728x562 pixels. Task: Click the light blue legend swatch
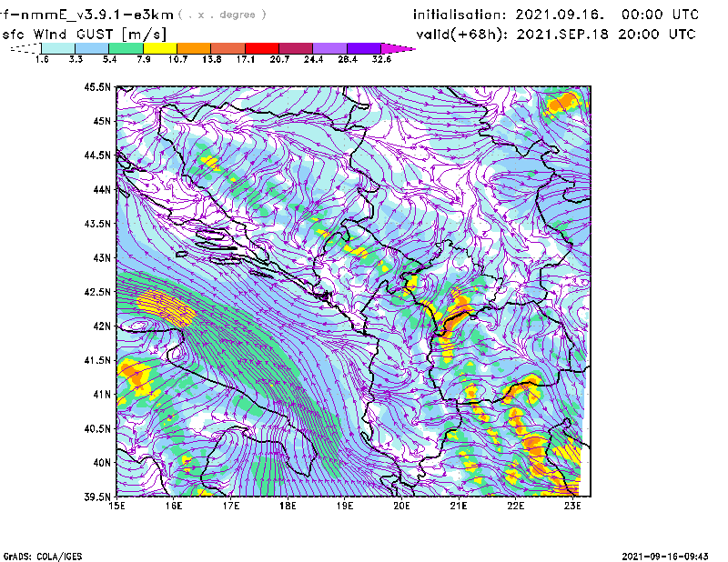coord(92,48)
